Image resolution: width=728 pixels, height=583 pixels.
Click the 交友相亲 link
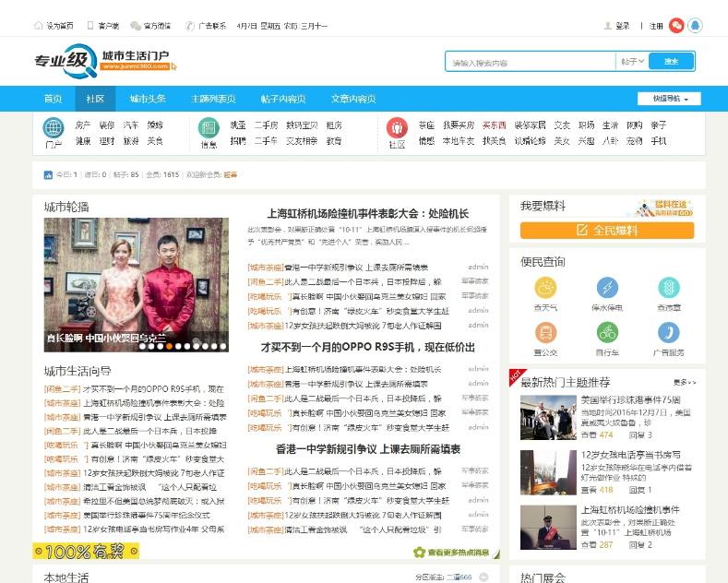(x=303, y=140)
